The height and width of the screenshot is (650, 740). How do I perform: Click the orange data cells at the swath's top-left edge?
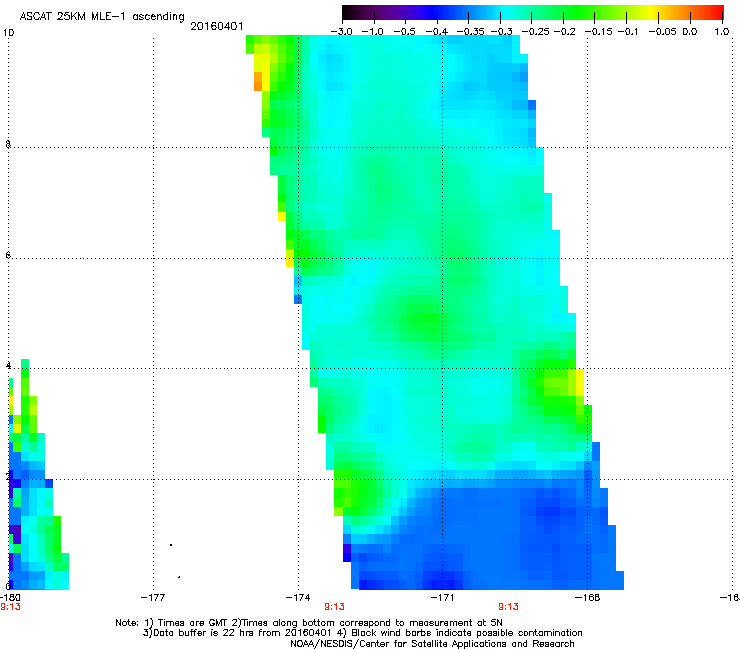258,81
